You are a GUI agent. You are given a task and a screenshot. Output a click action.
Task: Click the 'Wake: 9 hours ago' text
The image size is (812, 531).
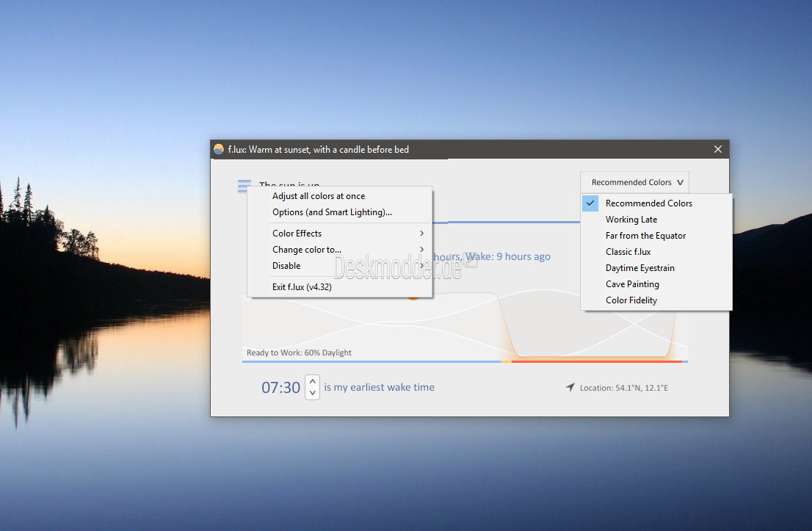click(507, 256)
